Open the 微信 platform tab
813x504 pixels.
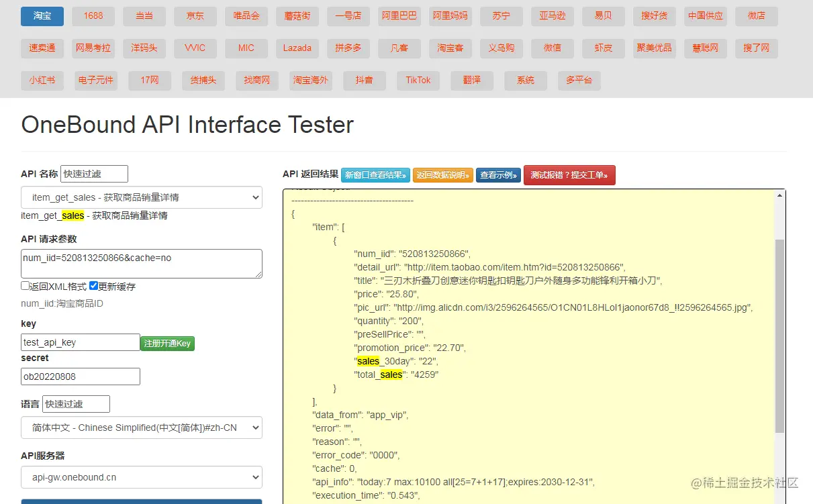coord(553,48)
